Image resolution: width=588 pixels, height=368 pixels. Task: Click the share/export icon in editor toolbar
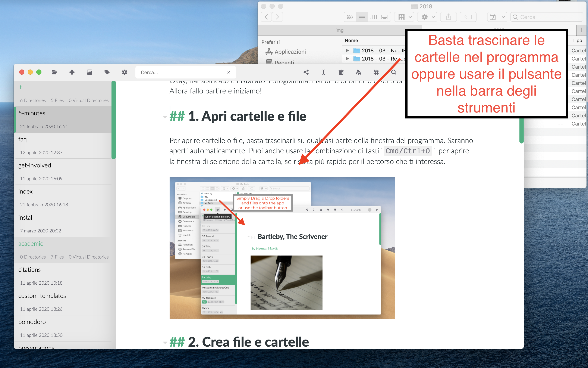click(306, 72)
